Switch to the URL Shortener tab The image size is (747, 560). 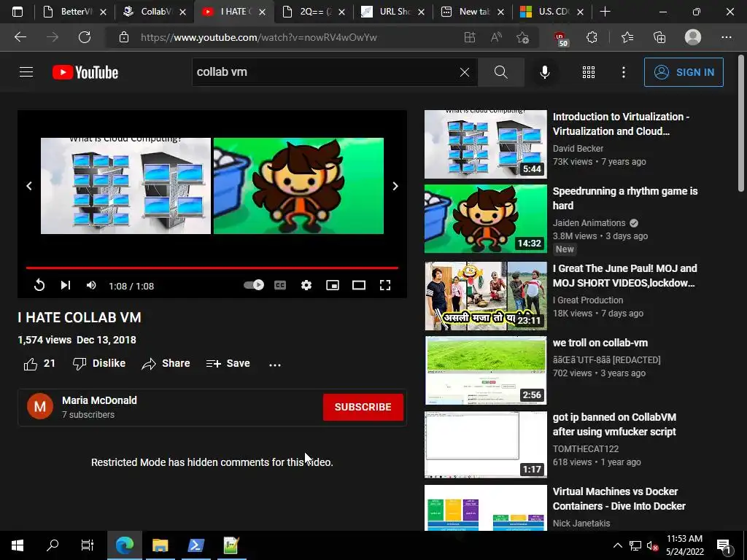pyautogui.click(x=392, y=12)
